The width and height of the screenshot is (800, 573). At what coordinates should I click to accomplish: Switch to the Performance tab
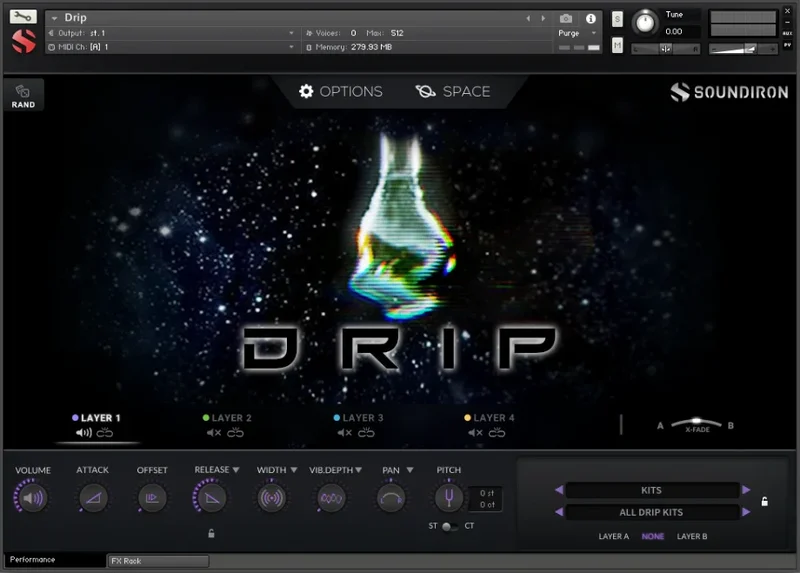click(55, 560)
